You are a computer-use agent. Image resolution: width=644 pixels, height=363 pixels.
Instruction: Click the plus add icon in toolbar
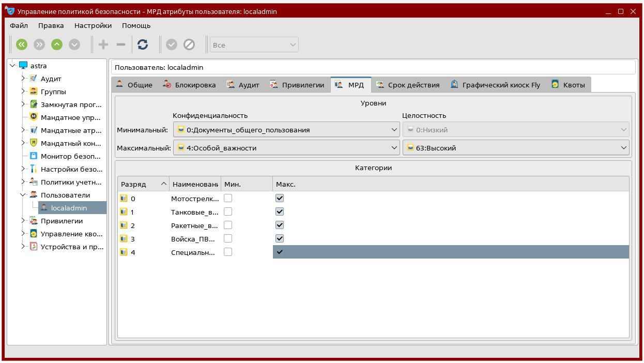click(103, 45)
